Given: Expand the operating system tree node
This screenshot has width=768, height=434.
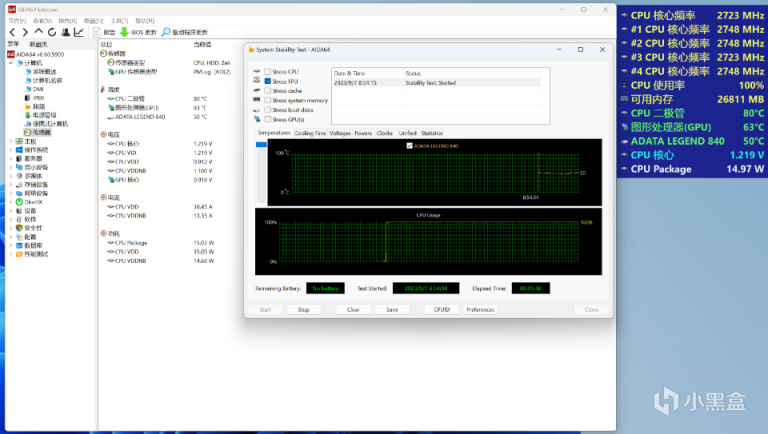Looking at the screenshot, I should (11, 150).
